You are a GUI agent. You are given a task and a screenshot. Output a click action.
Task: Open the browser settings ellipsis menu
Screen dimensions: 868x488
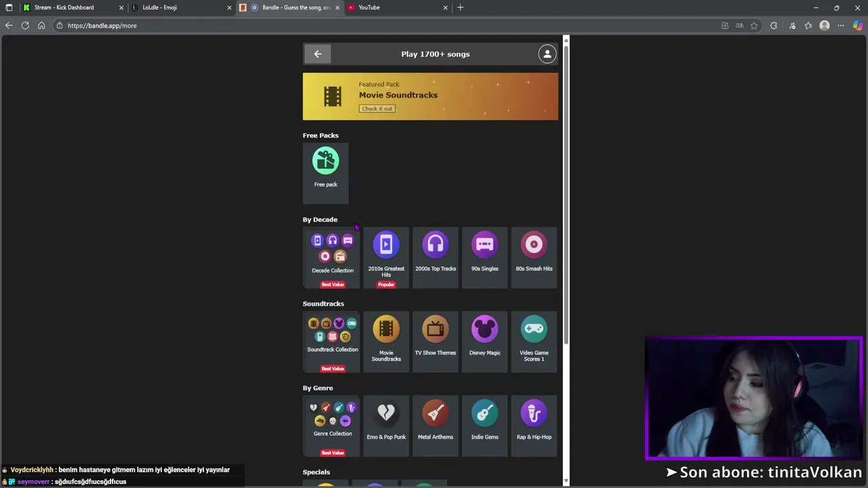point(841,26)
